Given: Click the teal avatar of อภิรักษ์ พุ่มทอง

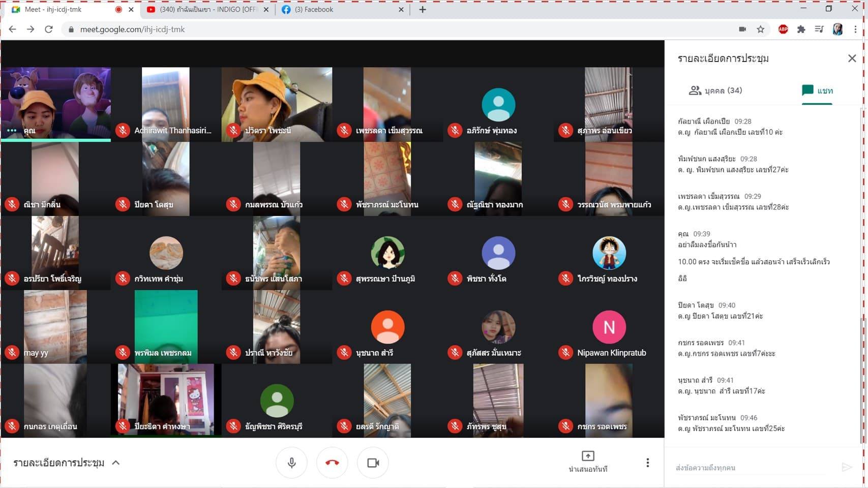Looking at the screenshot, I should (x=498, y=105).
